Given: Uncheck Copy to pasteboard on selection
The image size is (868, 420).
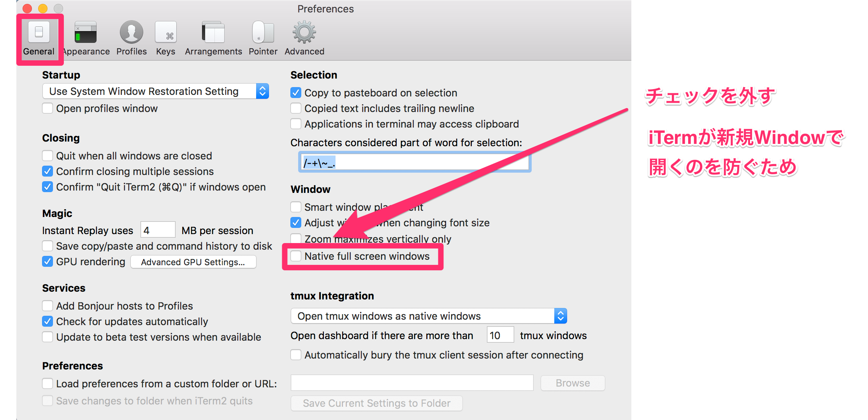Looking at the screenshot, I should 296,93.
